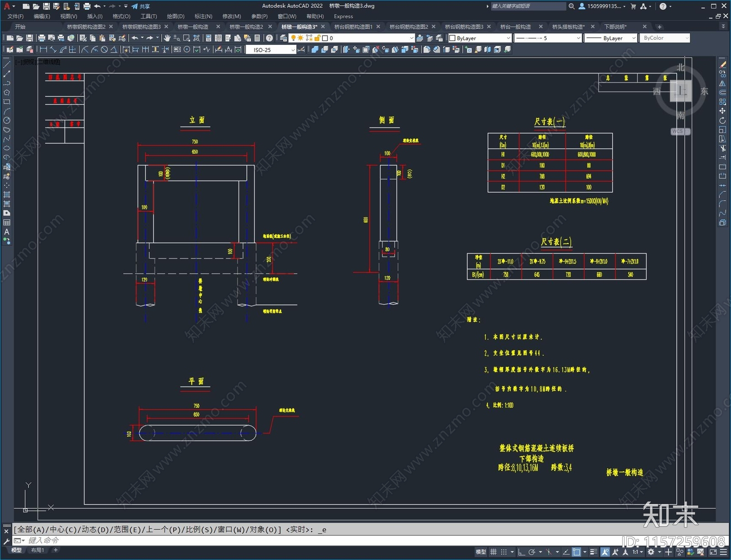Click the Linear dimension tool icon
This screenshot has width=731, height=560.
pyautogui.click(x=43, y=49)
